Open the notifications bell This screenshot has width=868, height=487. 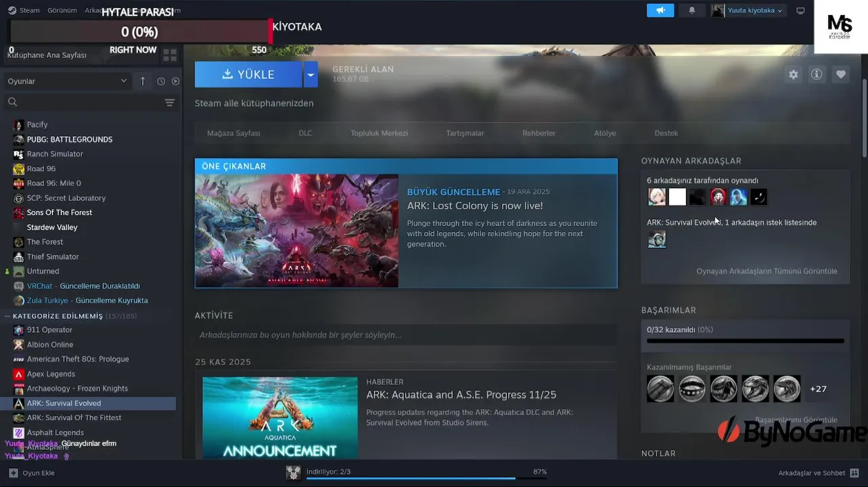coord(691,10)
